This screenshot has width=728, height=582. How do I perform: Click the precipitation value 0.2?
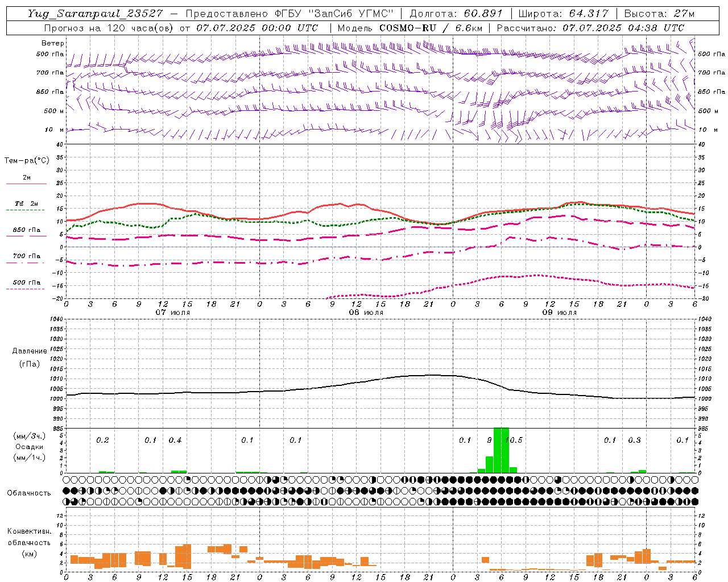tap(102, 440)
